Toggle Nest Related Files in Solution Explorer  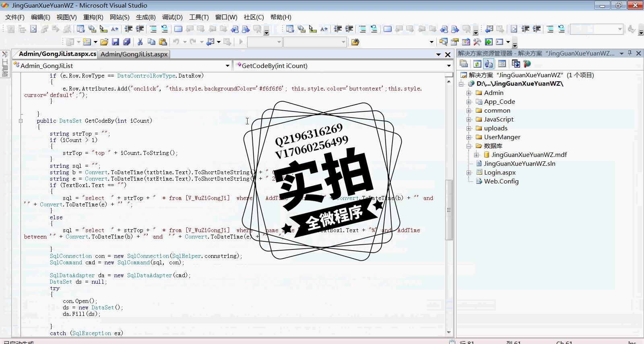coord(489,64)
